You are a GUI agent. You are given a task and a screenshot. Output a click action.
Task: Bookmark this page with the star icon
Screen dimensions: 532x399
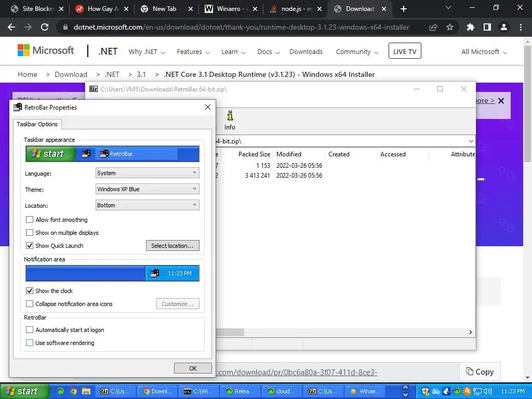point(450,27)
